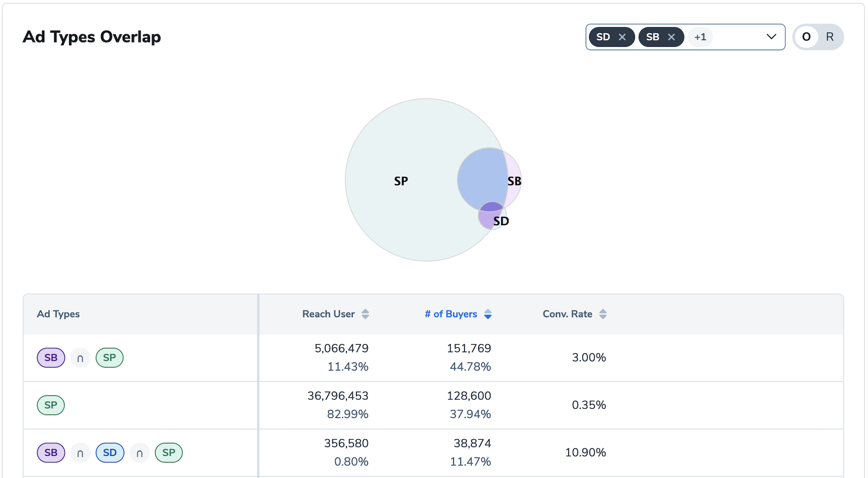Viewport: 868px width, 478px height.
Task: Sort by Conv. Rate column
Action: tap(603, 314)
